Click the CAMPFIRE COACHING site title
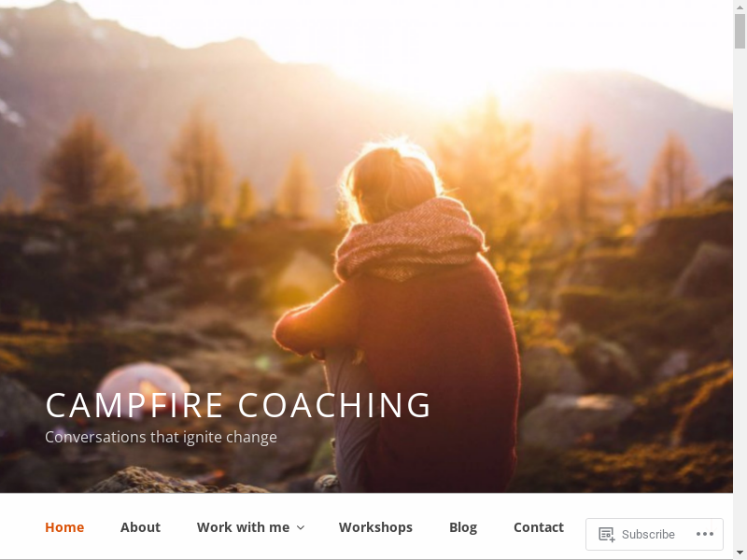The width and height of the screenshot is (747, 560). pos(238,405)
